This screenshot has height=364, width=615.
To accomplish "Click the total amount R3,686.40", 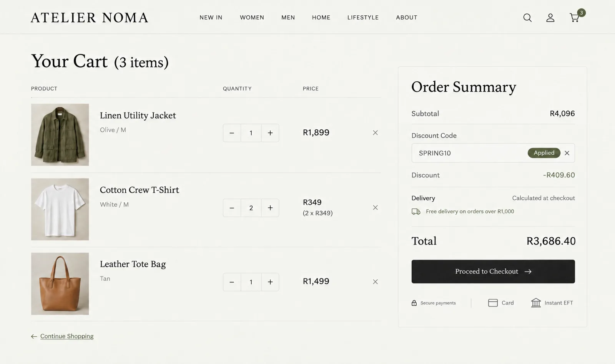I will (x=551, y=241).
